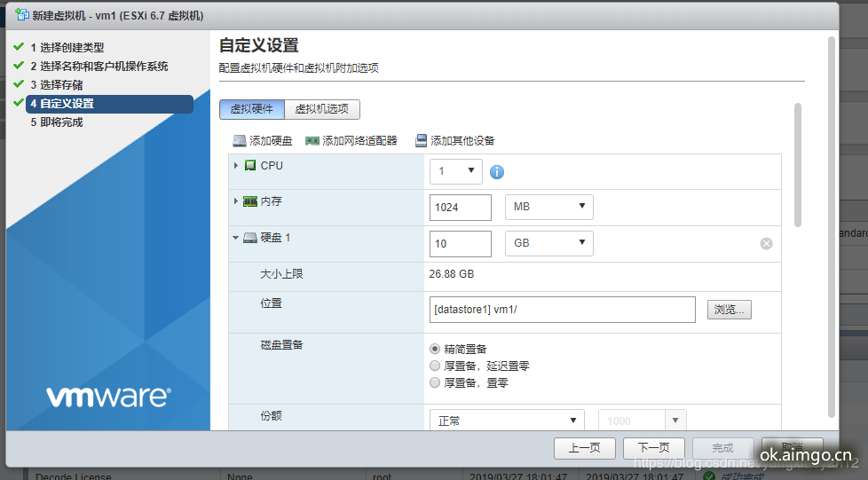Click the hard disk 1 (硬盘 1) drive icon
This screenshot has width=868, height=480.
[x=250, y=238]
